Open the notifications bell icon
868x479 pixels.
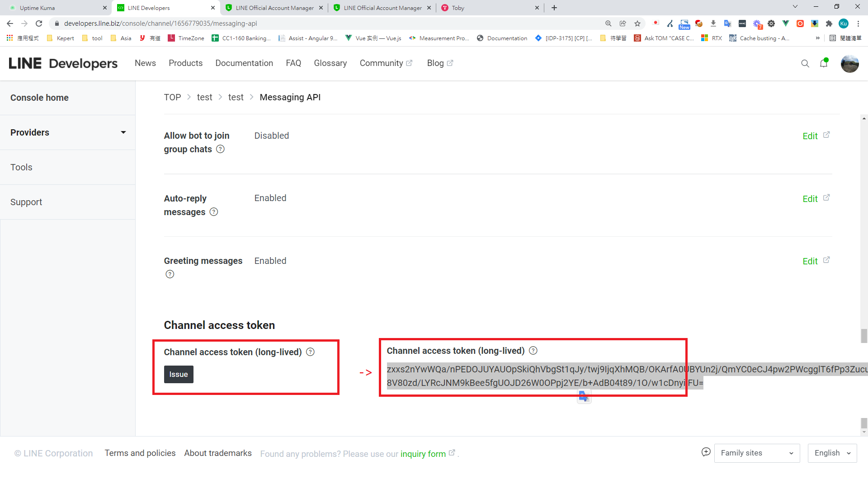point(824,64)
